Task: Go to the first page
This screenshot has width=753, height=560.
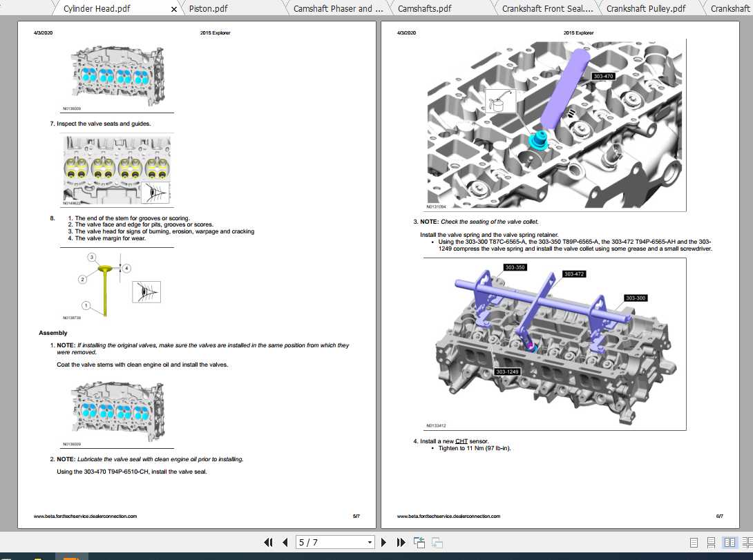Action: point(269,543)
